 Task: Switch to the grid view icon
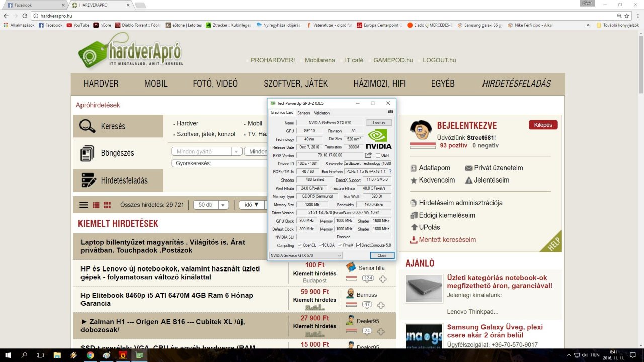pyautogui.click(x=107, y=205)
